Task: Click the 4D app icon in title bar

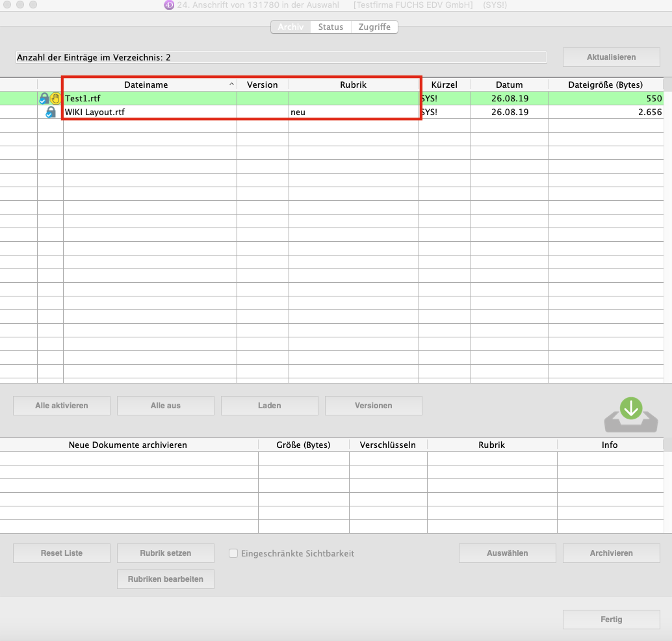Action: (x=168, y=5)
